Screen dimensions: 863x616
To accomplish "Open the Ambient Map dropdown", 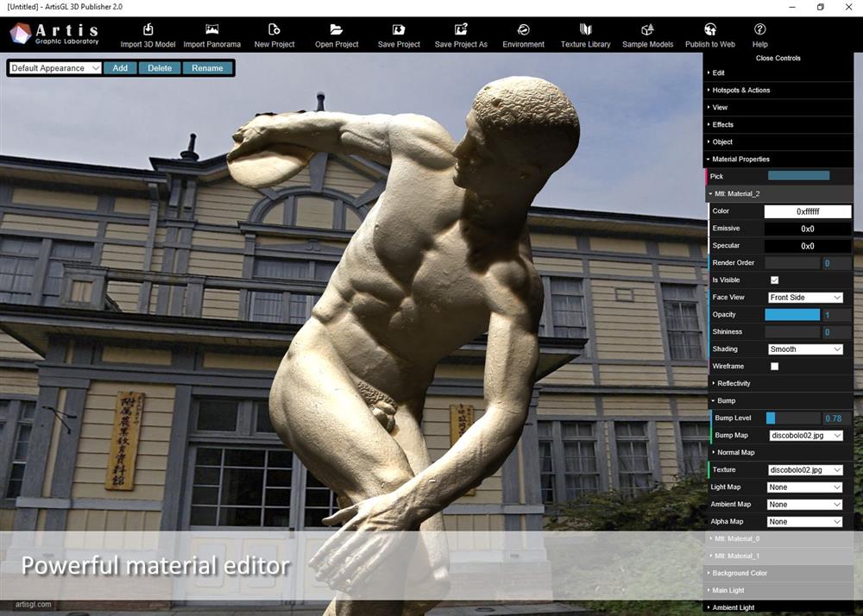I will click(804, 505).
